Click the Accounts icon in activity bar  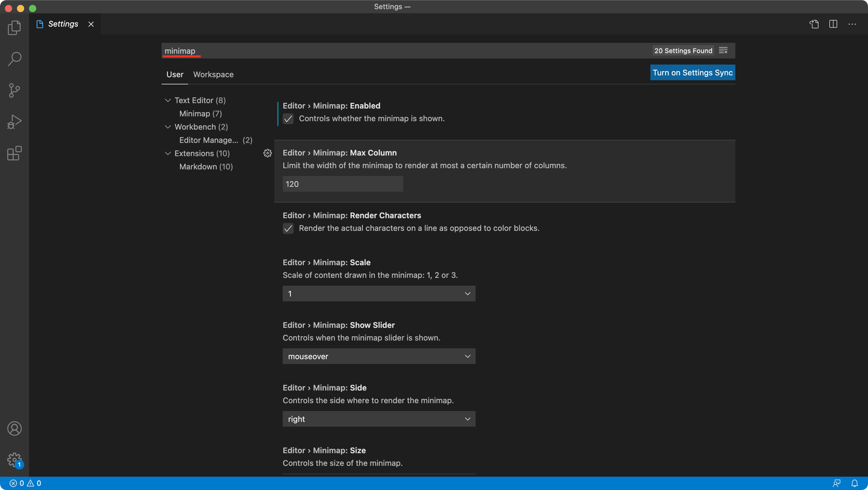tap(14, 428)
